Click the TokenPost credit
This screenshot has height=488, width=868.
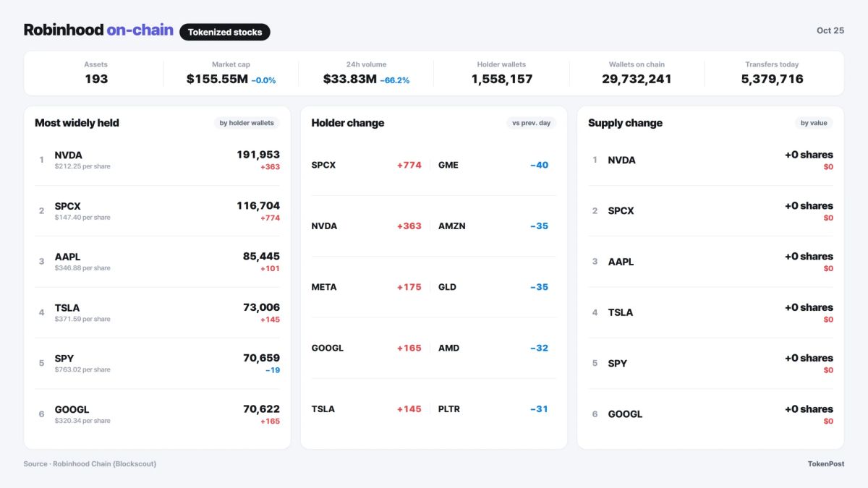(826, 464)
